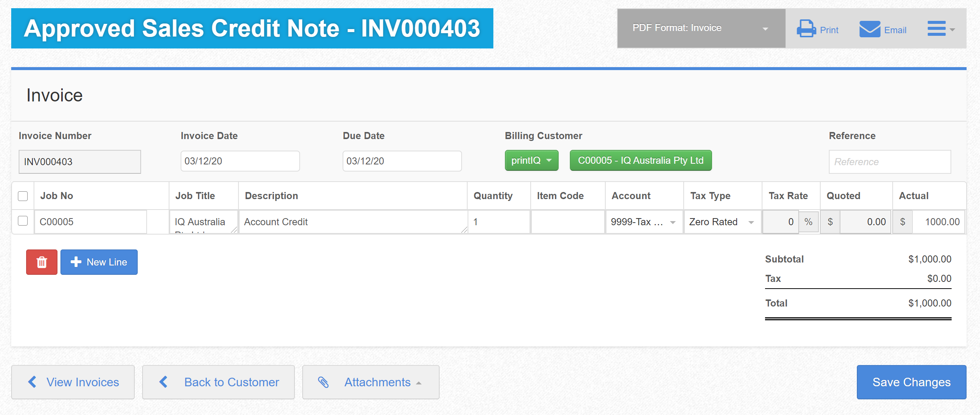The image size is (980, 415).
Task: Click the Account Credit description field
Action: click(353, 222)
